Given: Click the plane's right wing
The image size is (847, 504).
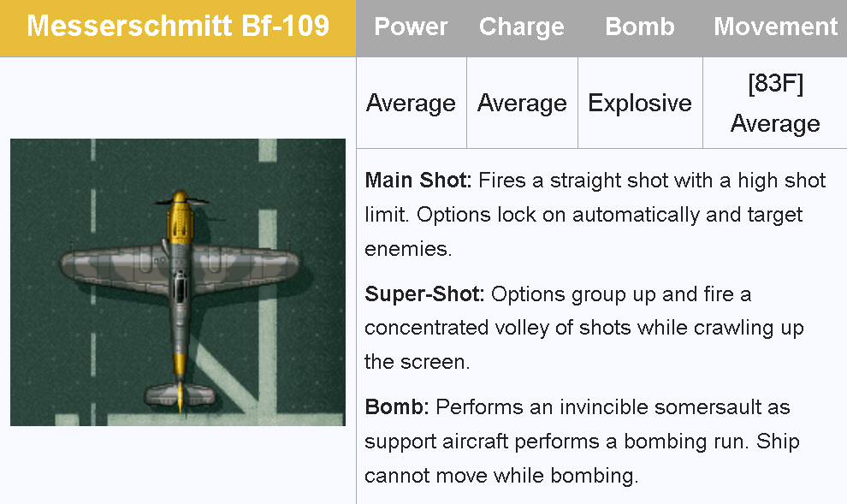Looking at the screenshot, I should [252, 265].
